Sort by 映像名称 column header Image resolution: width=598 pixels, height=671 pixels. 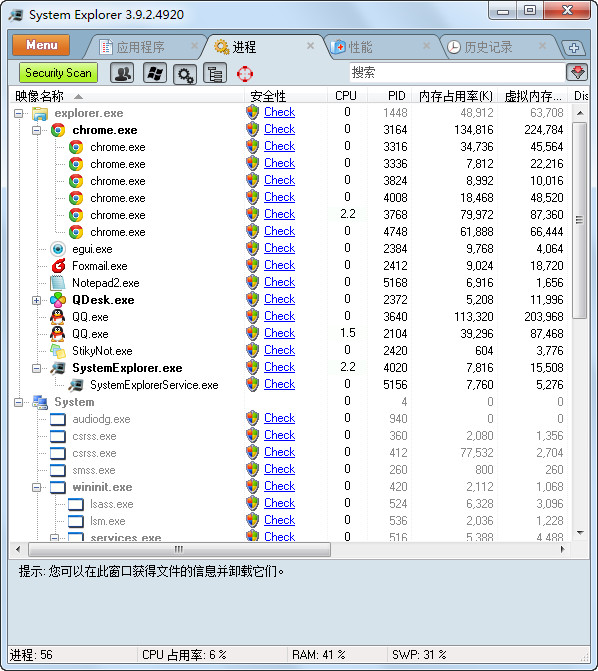point(127,96)
